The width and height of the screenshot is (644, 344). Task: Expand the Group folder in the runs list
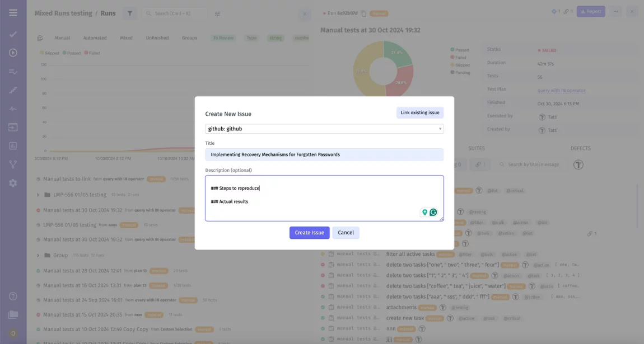tap(37, 255)
